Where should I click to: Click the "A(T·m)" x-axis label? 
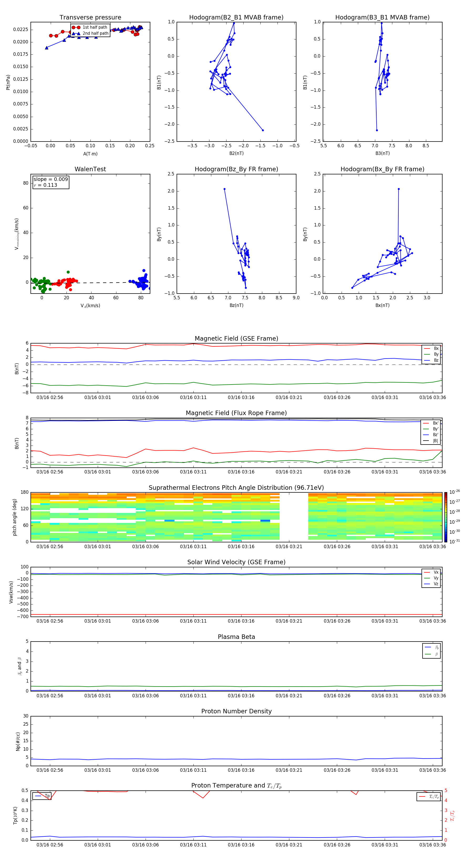[x=90, y=154]
